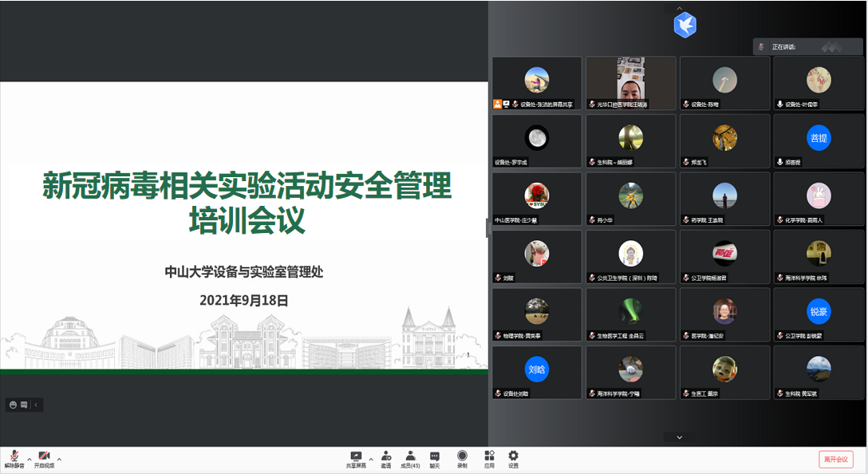Select the participant tile showing live video
Viewport: 868px width, 474px height.
coord(630,82)
